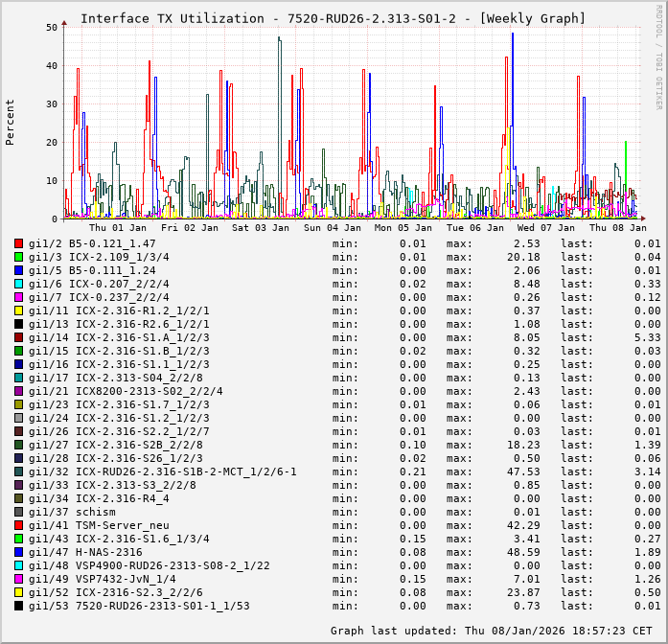
Task: Select legend entry gi1/17 ICX-2.313-S04_2/2/8
Action: 115,378
